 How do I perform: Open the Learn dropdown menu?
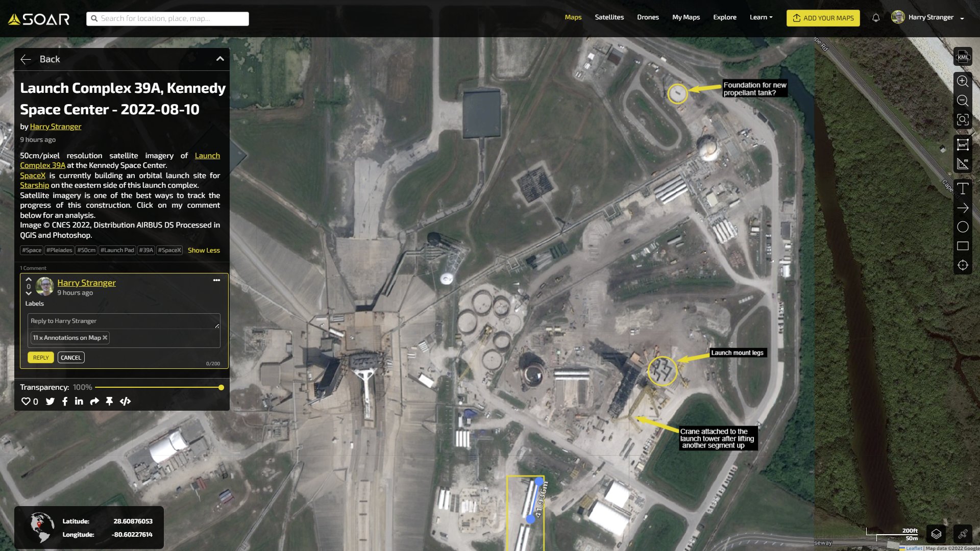pyautogui.click(x=761, y=17)
